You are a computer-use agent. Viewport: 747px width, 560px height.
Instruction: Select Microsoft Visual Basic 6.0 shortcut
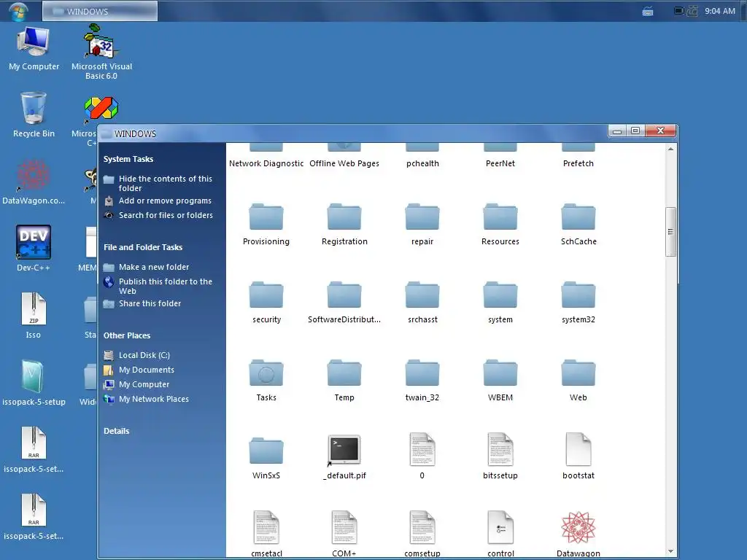(x=101, y=52)
